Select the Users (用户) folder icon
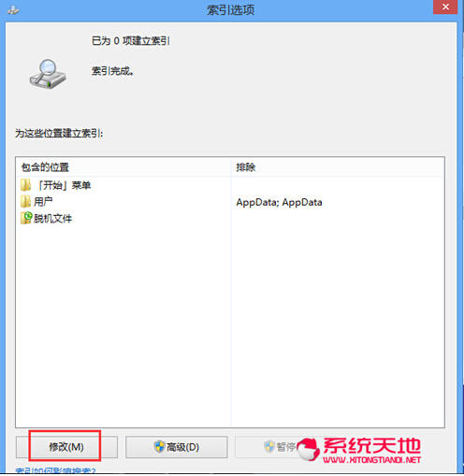Viewport: 464px width, 476px height. point(25,201)
